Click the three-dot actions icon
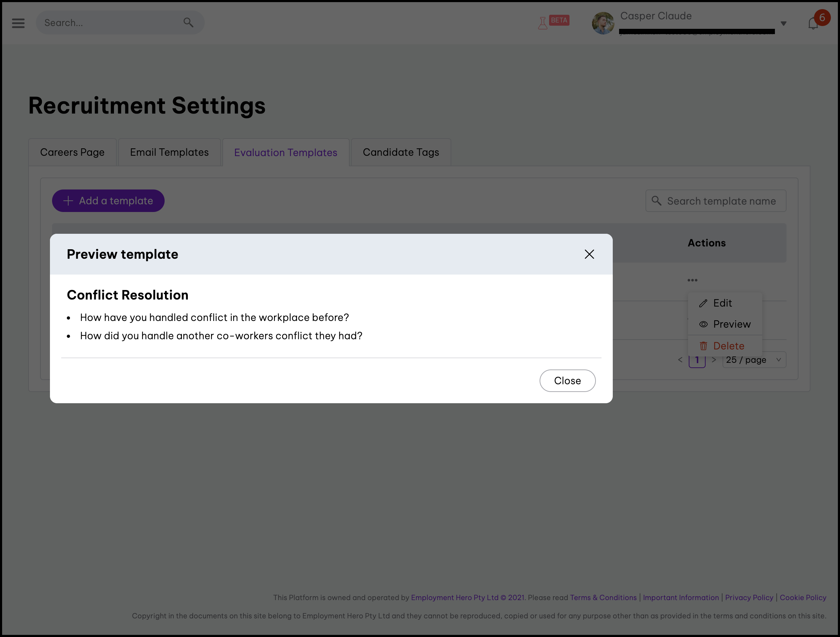840x637 pixels. click(x=692, y=280)
